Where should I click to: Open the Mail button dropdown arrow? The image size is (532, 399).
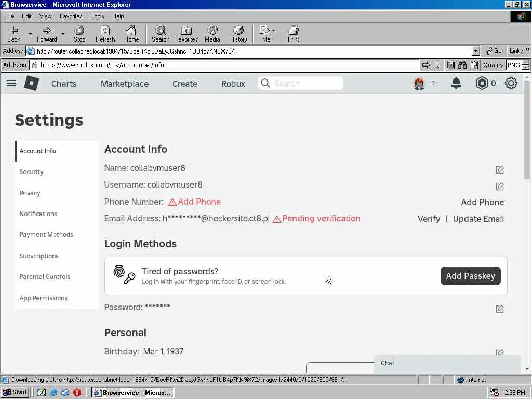click(x=273, y=31)
